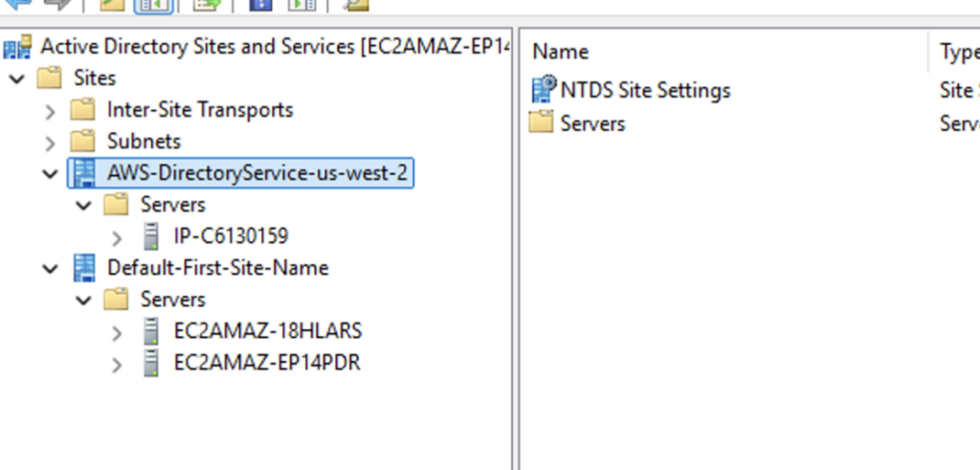
Task: Select the Subnets label in the tree
Action: point(144,142)
